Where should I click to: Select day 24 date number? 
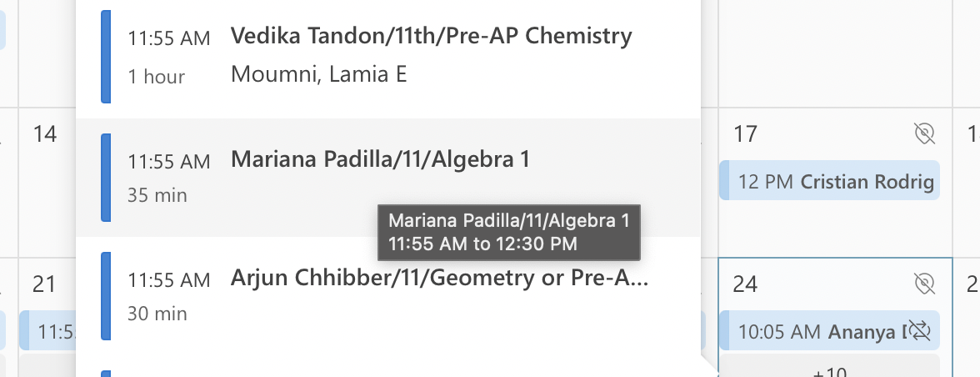tap(745, 284)
